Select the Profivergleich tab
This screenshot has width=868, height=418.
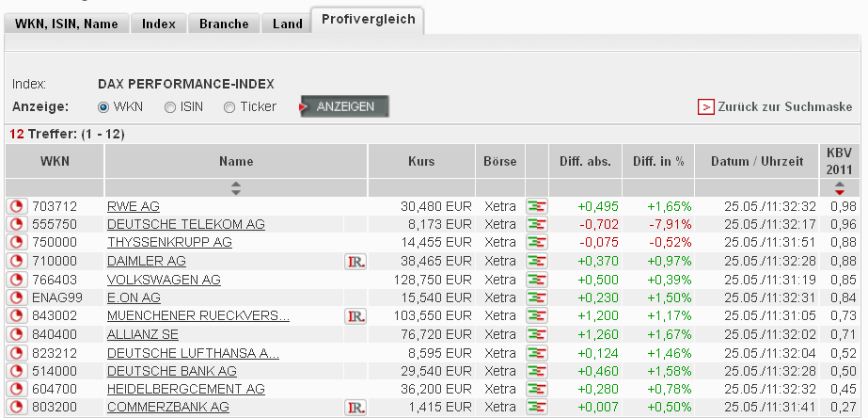click(368, 20)
